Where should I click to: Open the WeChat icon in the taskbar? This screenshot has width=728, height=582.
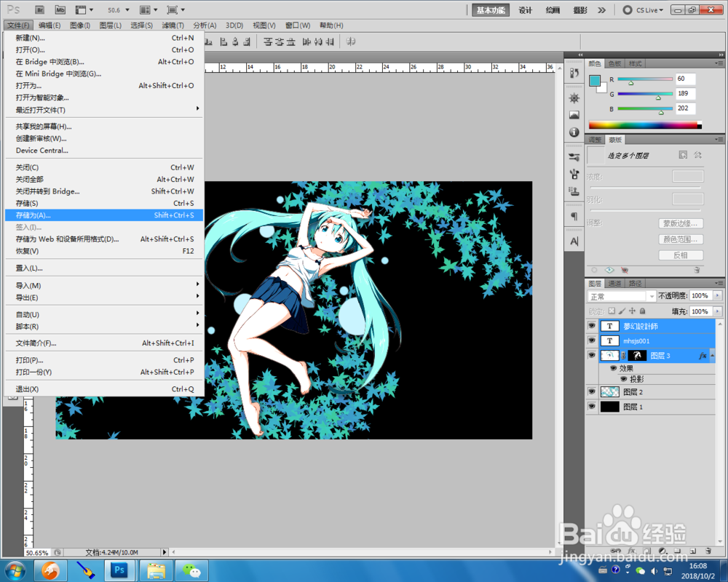(191, 570)
